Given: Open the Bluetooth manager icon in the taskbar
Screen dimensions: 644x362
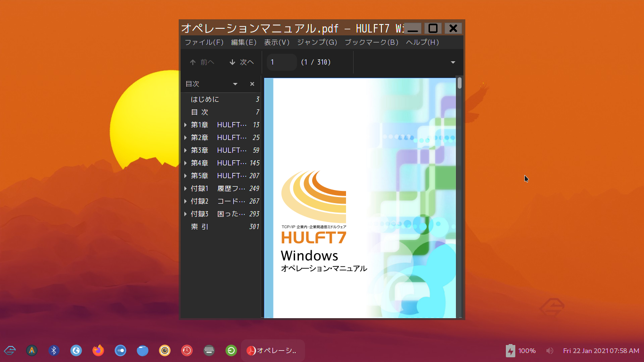Looking at the screenshot, I should click(x=54, y=350).
